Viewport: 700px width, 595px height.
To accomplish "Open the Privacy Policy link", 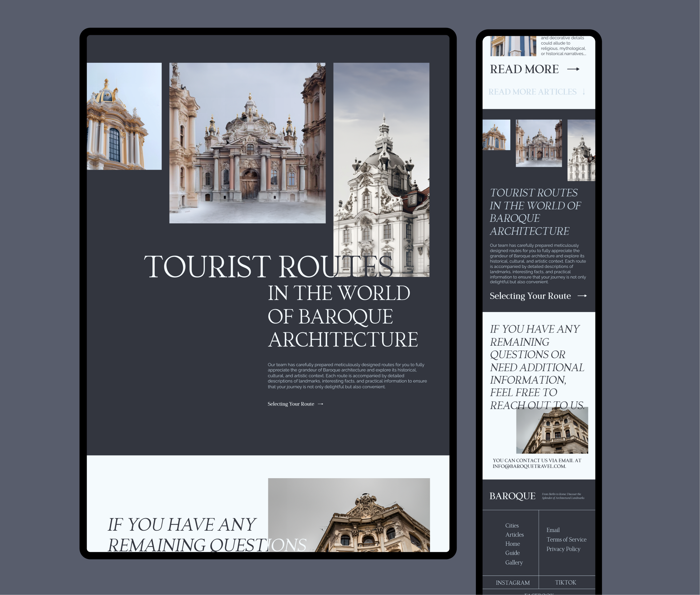I will tap(563, 549).
